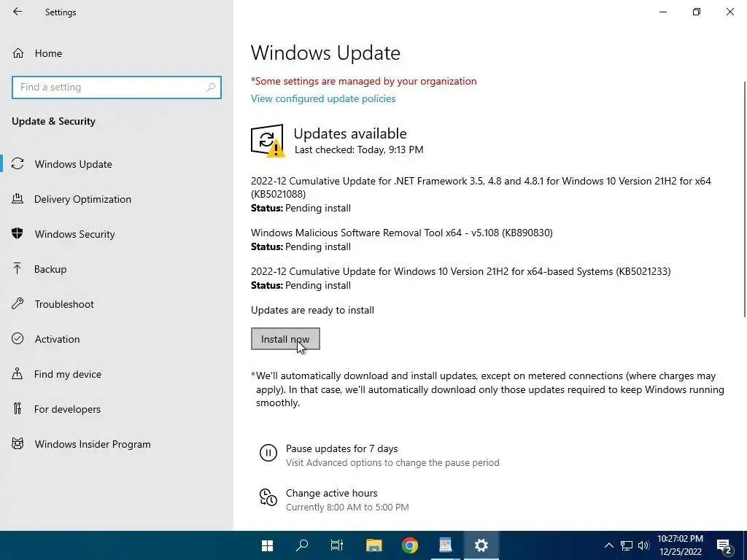This screenshot has width=747, height=560.
Task: Open Delivery Optimization page
Action: click(117, 199)
